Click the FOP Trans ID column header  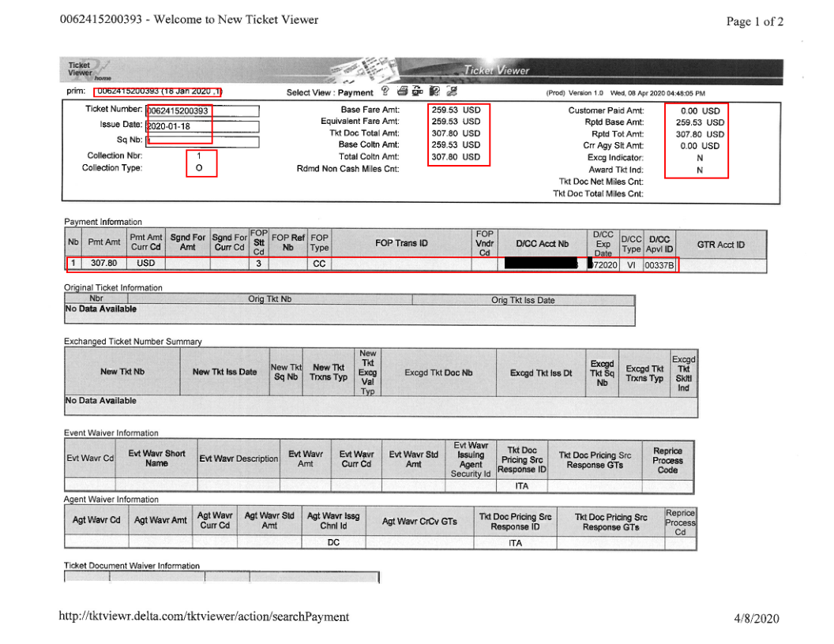pyautogui.click(x=401, y=242)
